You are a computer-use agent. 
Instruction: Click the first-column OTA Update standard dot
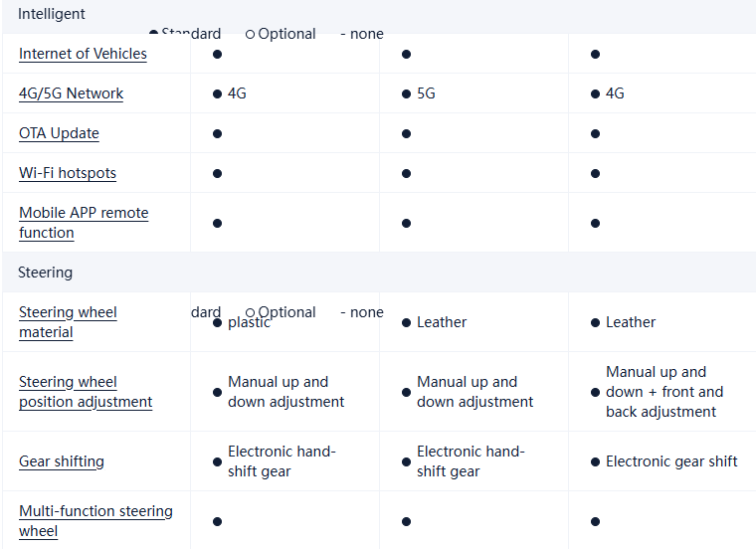tap(217, 133)
